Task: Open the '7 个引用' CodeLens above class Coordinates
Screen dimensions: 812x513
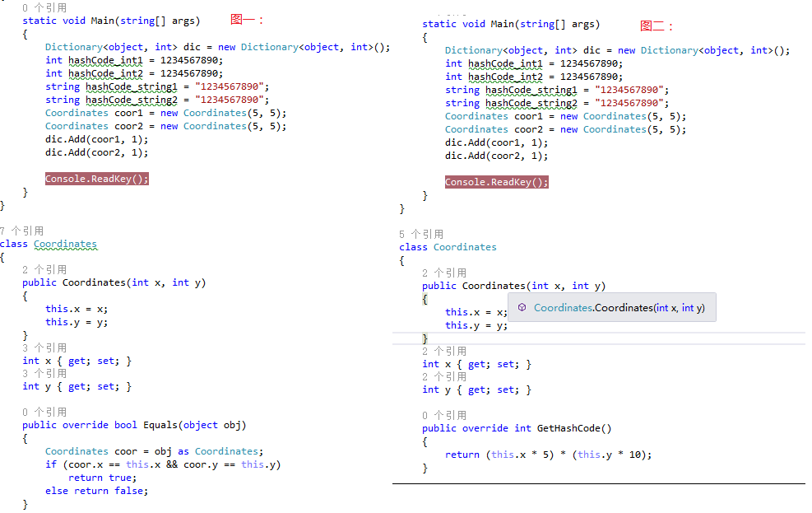Action: click(21, 231)
